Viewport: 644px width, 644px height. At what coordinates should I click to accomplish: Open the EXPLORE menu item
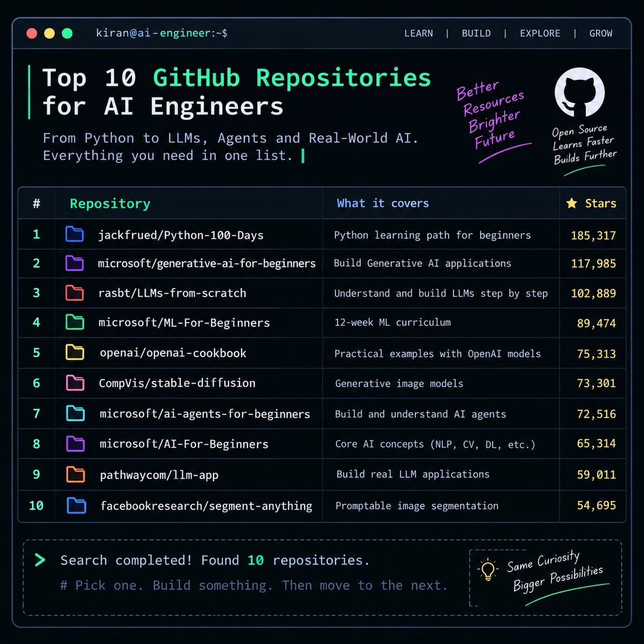tap(540, 33)
